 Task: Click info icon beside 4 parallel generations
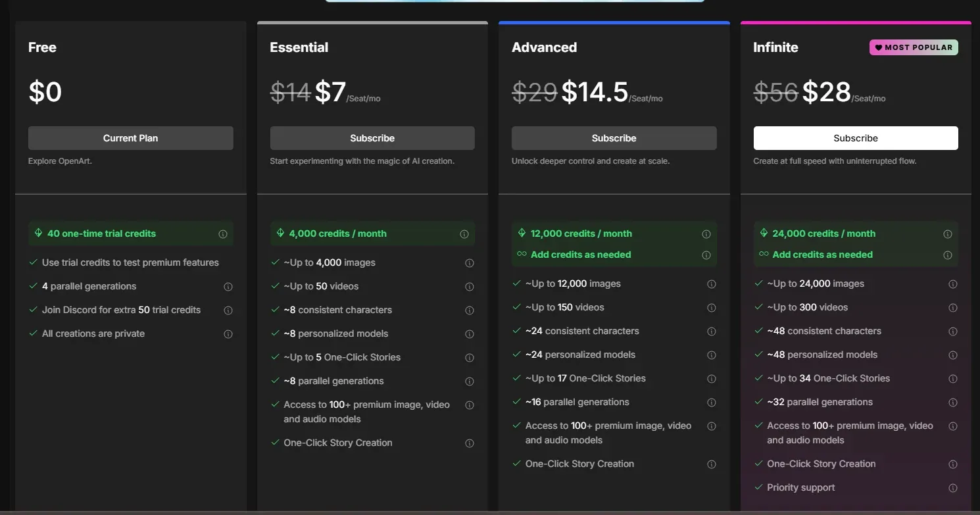click(228, 286)
